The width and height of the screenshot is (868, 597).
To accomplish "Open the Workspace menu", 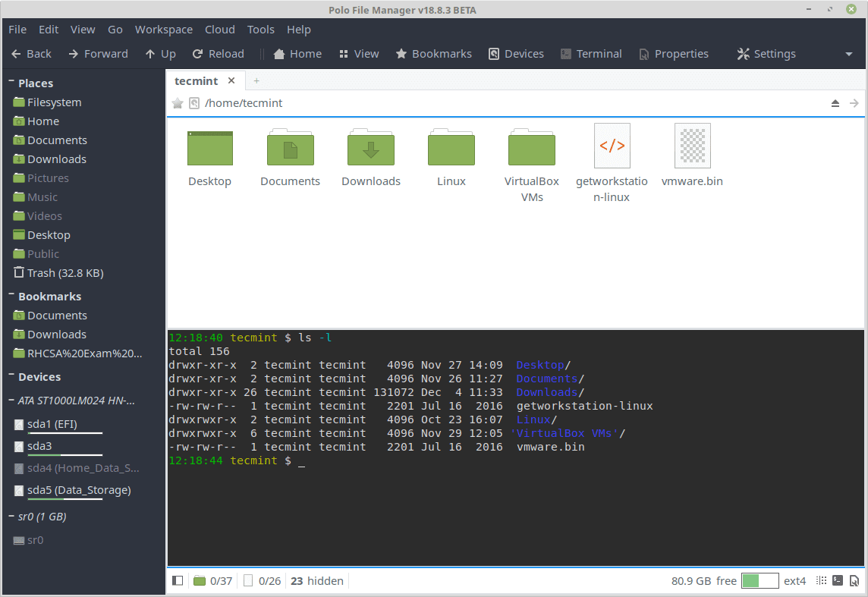I will point(163,29).
